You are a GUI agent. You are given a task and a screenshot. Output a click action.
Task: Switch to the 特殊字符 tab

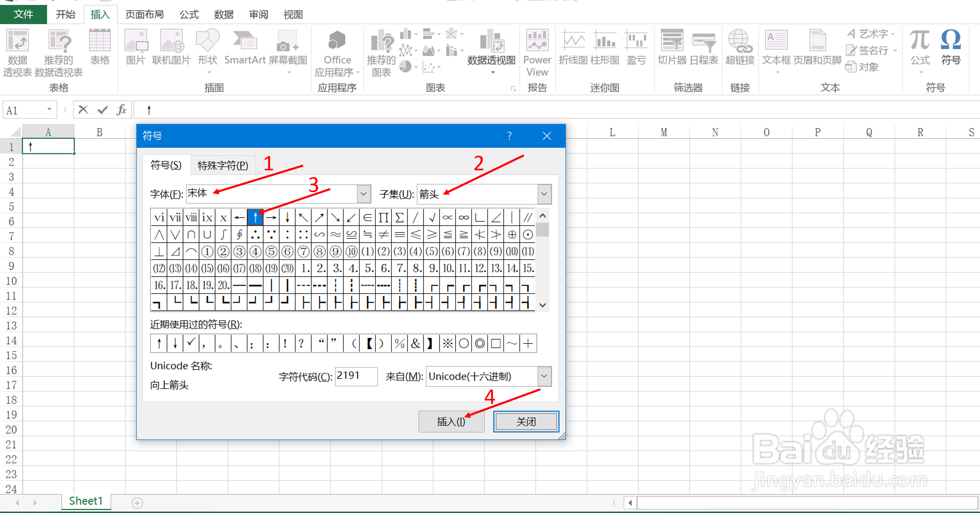222,166
